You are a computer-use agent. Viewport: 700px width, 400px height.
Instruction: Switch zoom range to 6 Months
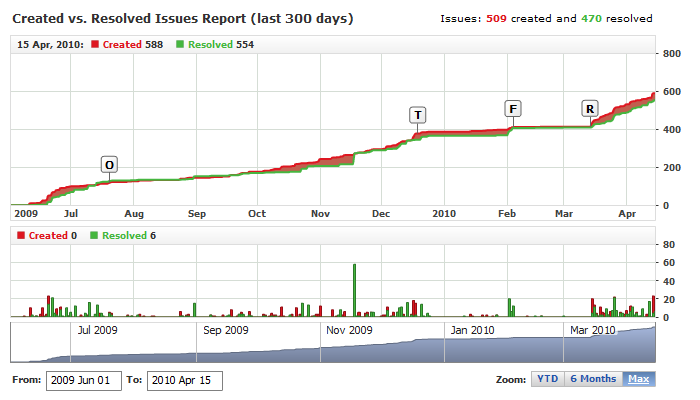click(592, 379)
